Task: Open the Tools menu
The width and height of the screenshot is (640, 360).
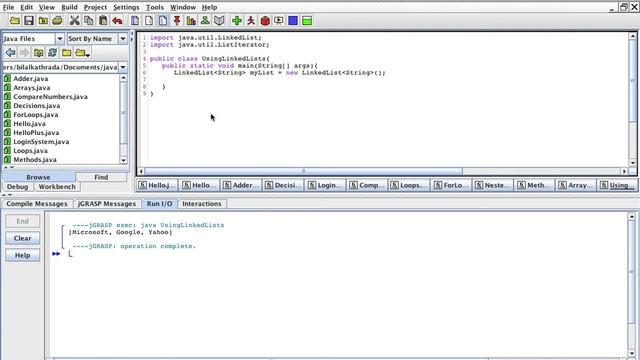Action: pyautogui.click(x=155, y=7)
